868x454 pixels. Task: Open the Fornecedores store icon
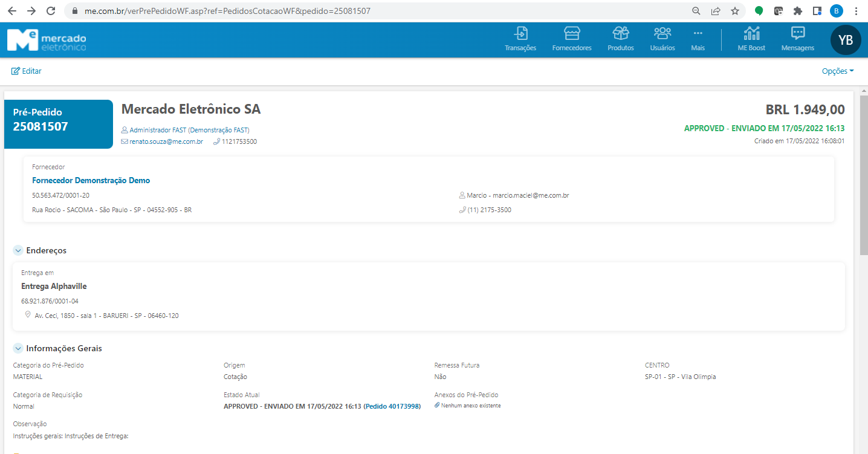(x=572, y=33)
